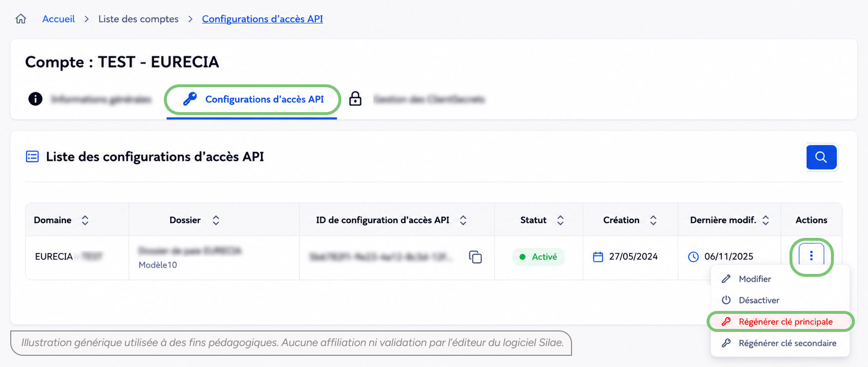Screen dimensions: 868x367
Task: Click the Activé status badge
Action: 538,257
